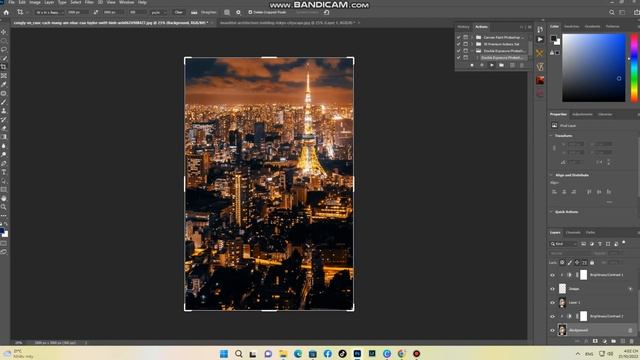The image size is (640, 360).
Task: Select the Eyedropper tool
Action: click(4, 84)
